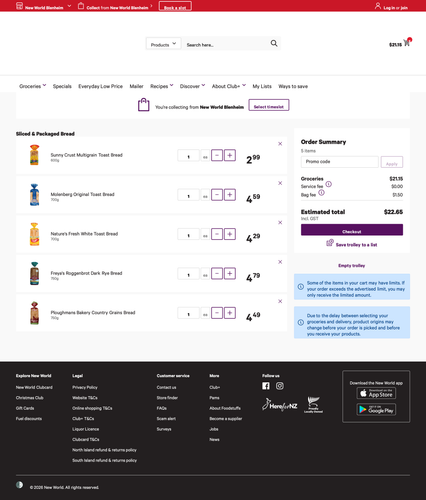Remove Sunny Crust Multigrain Toast Bread
The height and width of the screenshot is (500, 426).
coord(280,144)
